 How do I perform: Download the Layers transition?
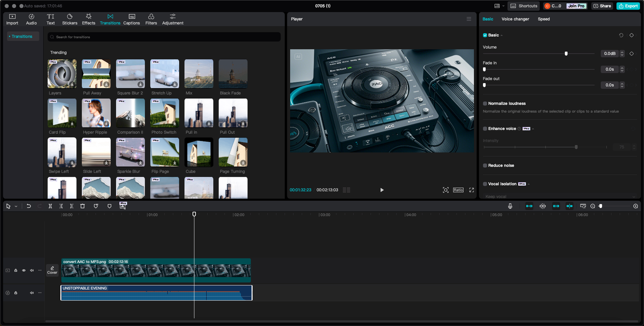(72, 85)
